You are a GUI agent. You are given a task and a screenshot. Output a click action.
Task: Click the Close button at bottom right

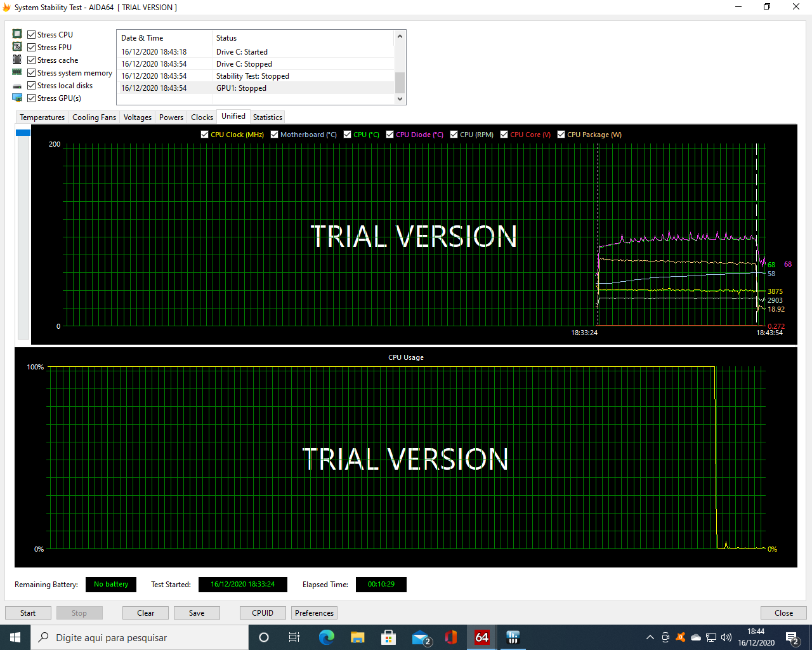click(783, 613)
